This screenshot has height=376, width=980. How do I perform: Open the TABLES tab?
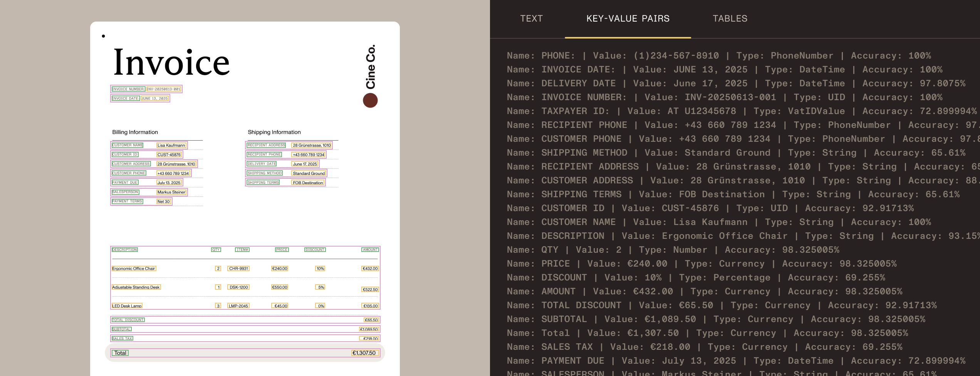click(x=730, y=18)
